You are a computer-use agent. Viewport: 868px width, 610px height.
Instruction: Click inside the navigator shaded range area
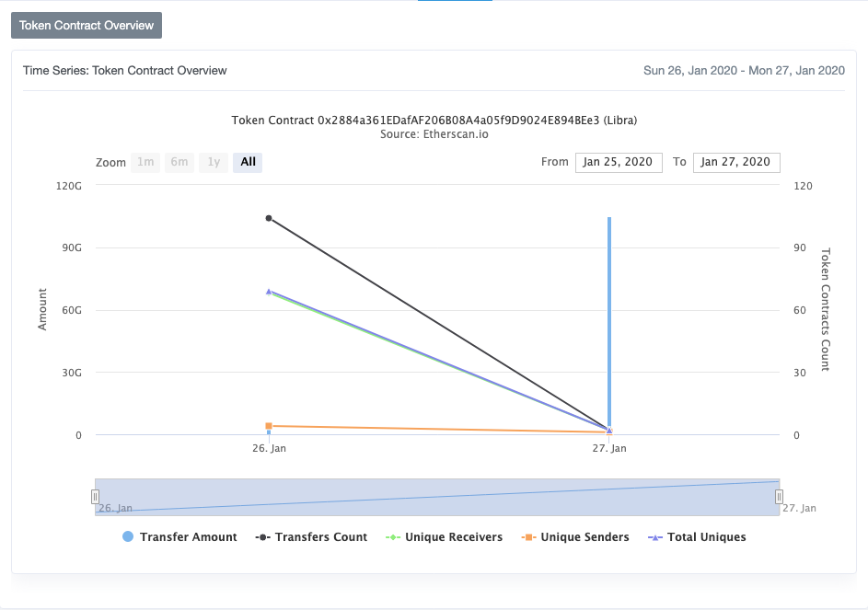[x=437, y=497]
